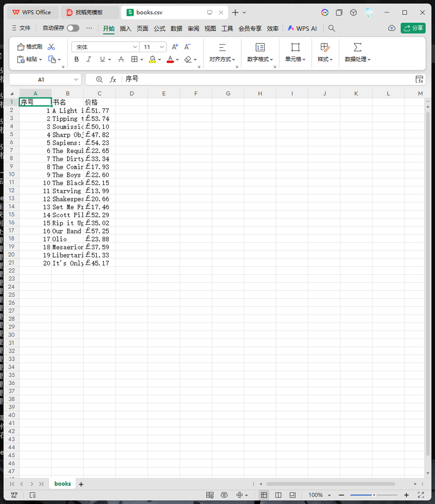Open the font color dropdown arrow
This screenshot has height=504, width=435.
point(177,59)
